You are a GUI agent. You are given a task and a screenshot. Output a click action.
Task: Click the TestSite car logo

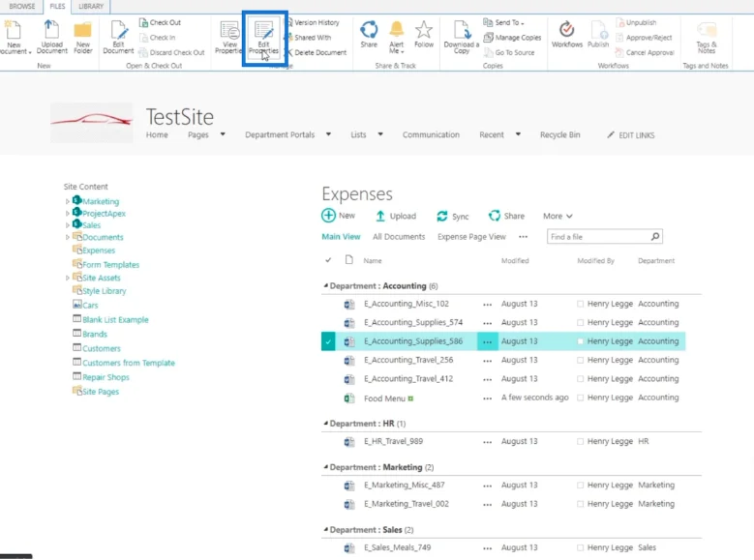pyautogui.click(x=91, y=122)
